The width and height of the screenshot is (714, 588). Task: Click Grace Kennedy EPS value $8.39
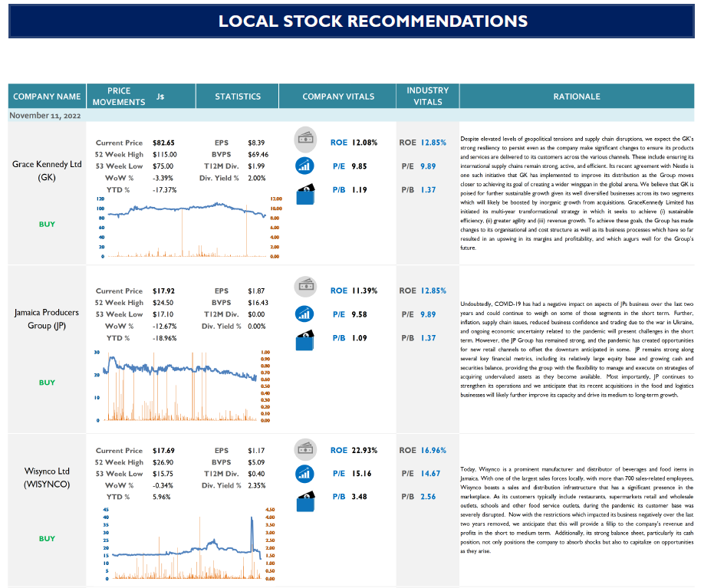point(256,143)
